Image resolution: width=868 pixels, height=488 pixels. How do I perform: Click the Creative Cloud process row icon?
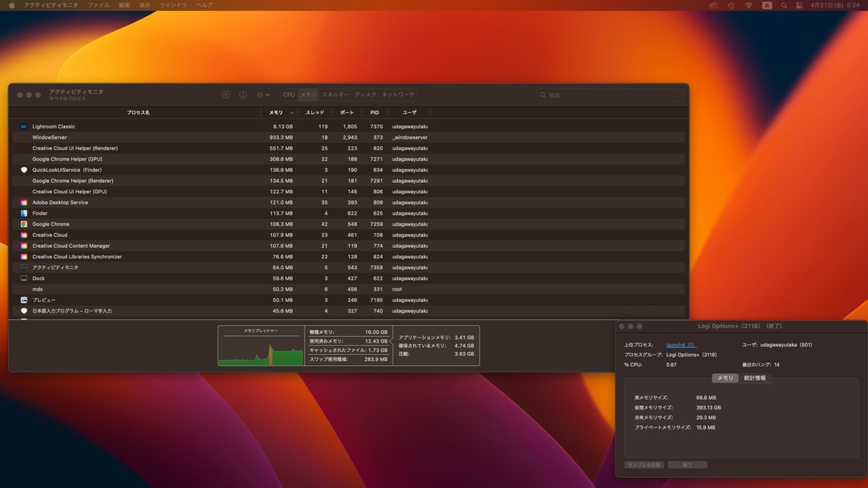24,235
